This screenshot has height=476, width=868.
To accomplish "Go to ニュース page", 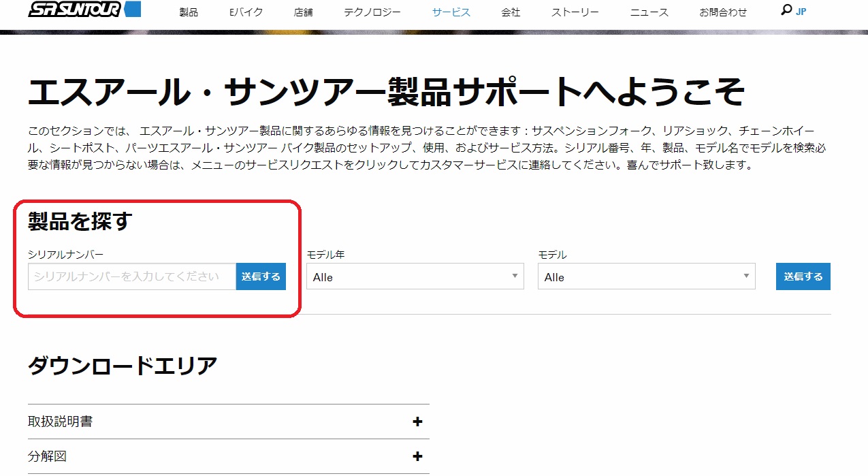I will coord(649,12).
